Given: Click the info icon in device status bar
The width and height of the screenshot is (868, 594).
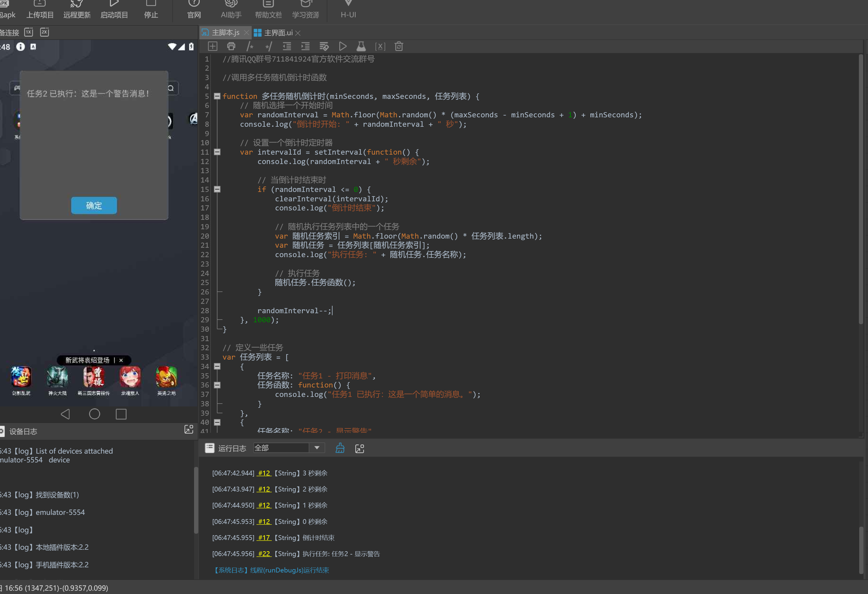Looking at the screenshot, I should (21, 47).
